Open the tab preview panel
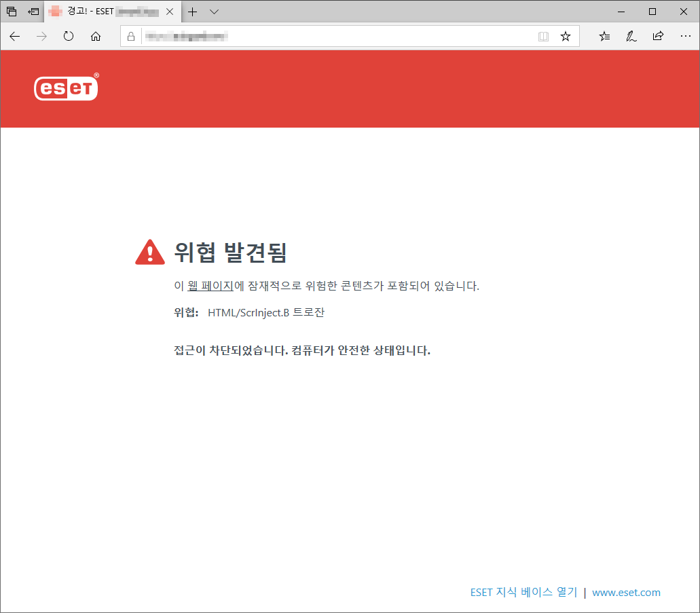The width and height of the screenshot is (700, 613). click(32, 11)
